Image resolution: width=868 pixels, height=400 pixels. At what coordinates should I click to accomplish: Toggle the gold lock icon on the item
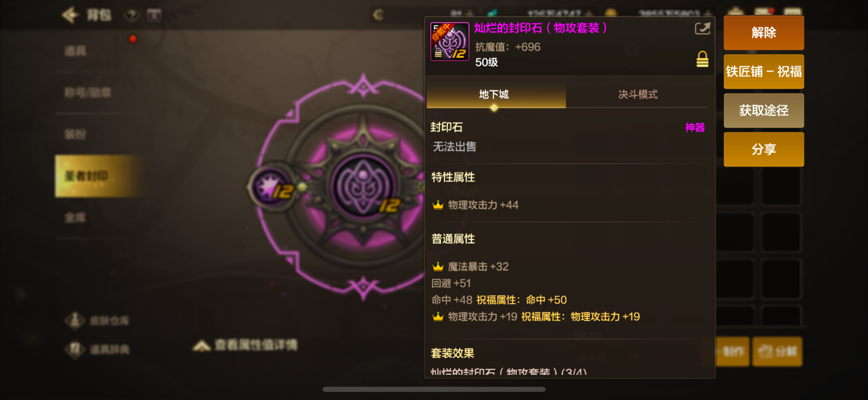point(702,59)
